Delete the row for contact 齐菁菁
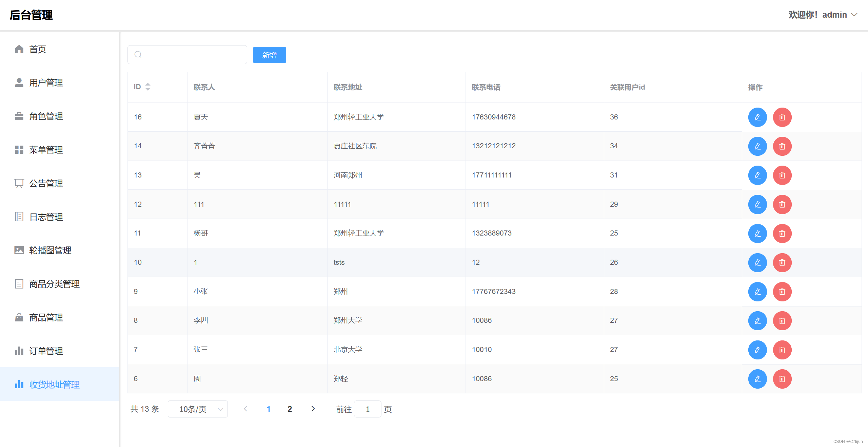The height and width of the screenshot is (447, 868). (x=782, y=146)
